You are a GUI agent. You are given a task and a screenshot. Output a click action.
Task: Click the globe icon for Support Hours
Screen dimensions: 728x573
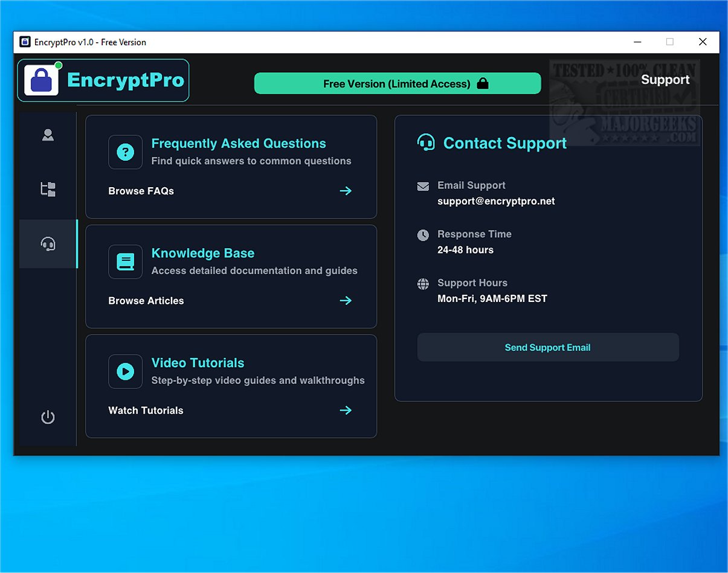pyautogui.click(x=423, y=284)
